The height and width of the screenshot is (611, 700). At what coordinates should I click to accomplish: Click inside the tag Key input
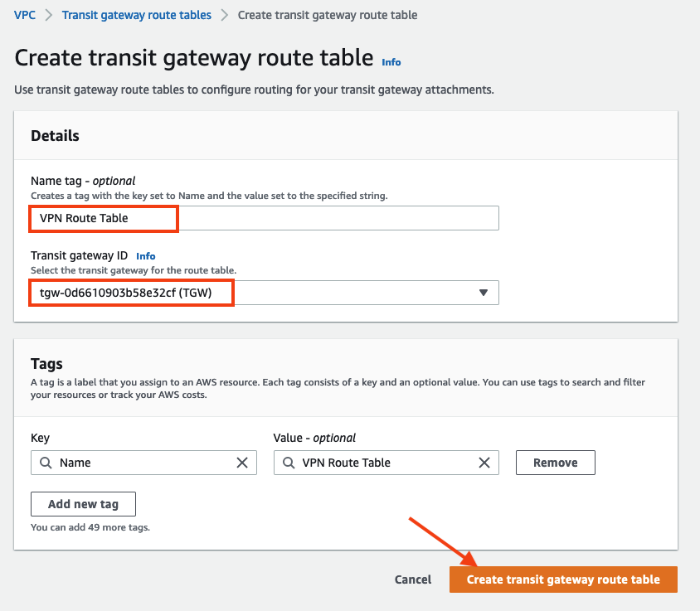click(x=141, y=463)
